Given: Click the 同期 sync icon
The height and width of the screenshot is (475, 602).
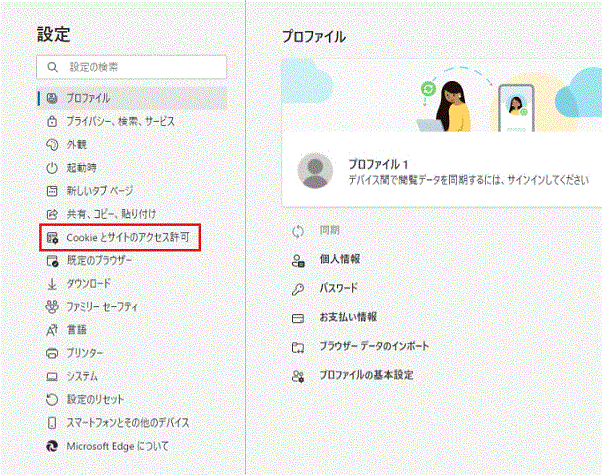Looking at the screenshot, I should (298, 231).
